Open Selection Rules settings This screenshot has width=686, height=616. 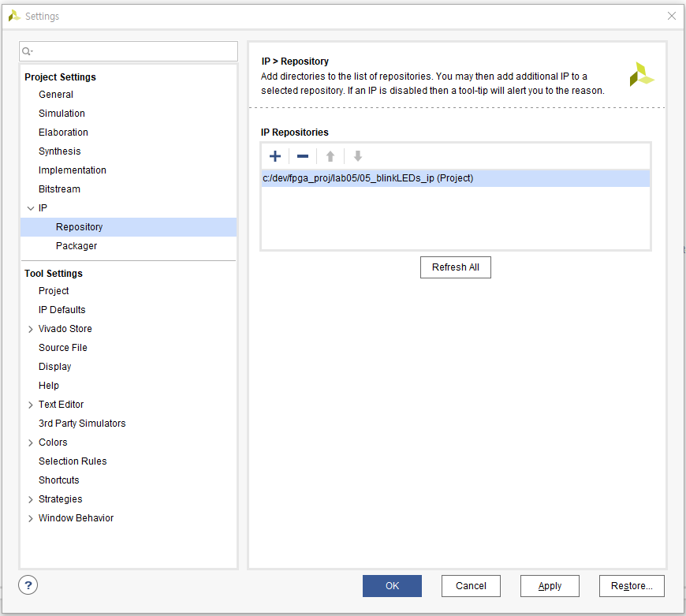click(x=73, y=461)
